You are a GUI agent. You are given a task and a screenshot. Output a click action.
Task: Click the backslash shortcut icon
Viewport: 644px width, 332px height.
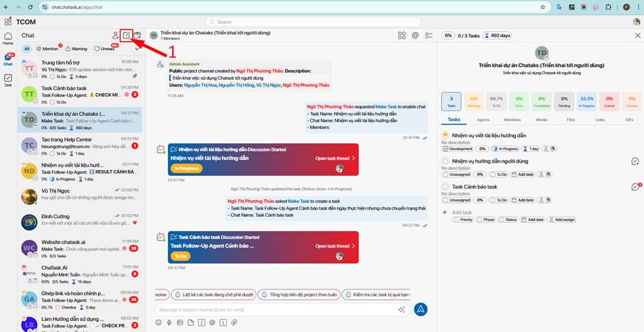coord(223,322)
